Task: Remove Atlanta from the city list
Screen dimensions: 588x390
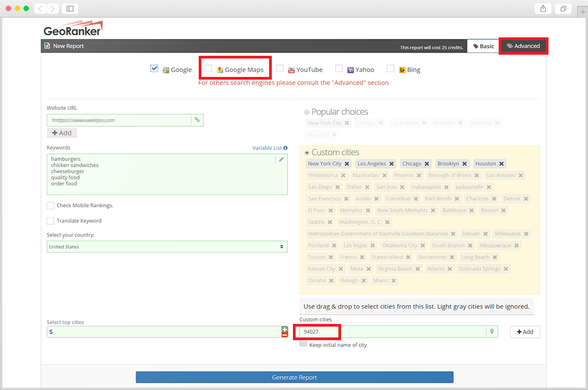Action: coord(449,269)
